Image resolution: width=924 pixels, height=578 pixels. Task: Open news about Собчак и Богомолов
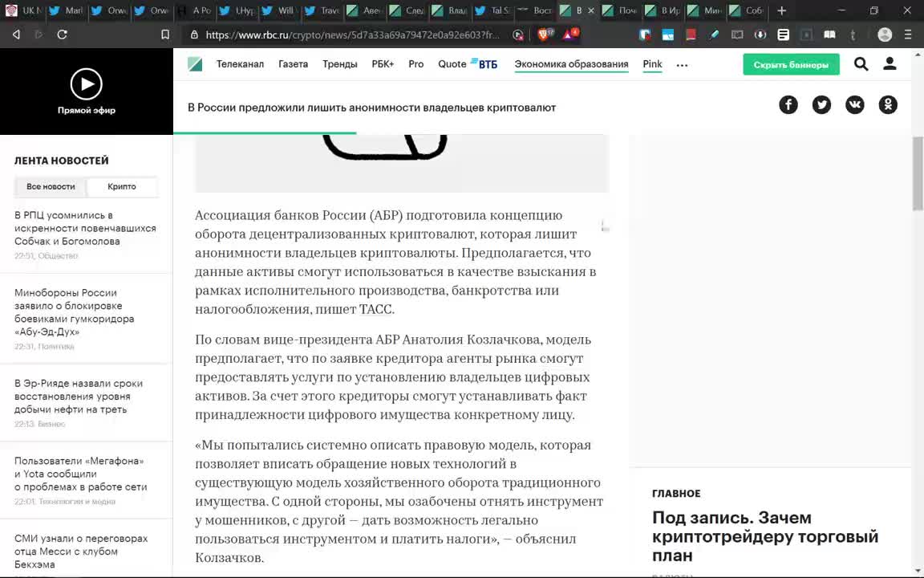[86, 228]
